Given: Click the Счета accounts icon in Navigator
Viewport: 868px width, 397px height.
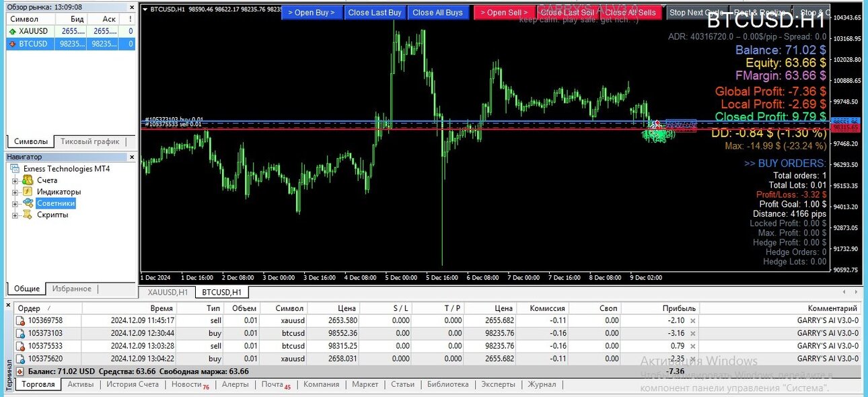Looking at the screenshot, I should pos(28,180).
